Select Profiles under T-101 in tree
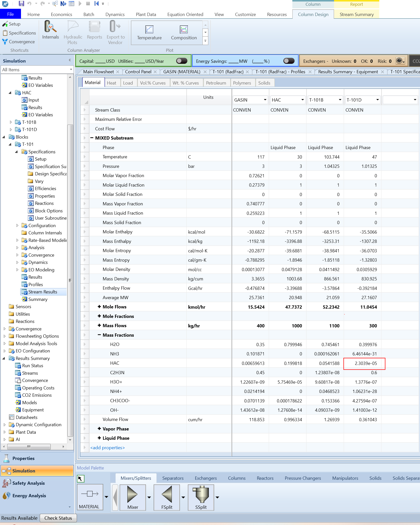Screen dimensions: 420x525 [x=35, y=284]
